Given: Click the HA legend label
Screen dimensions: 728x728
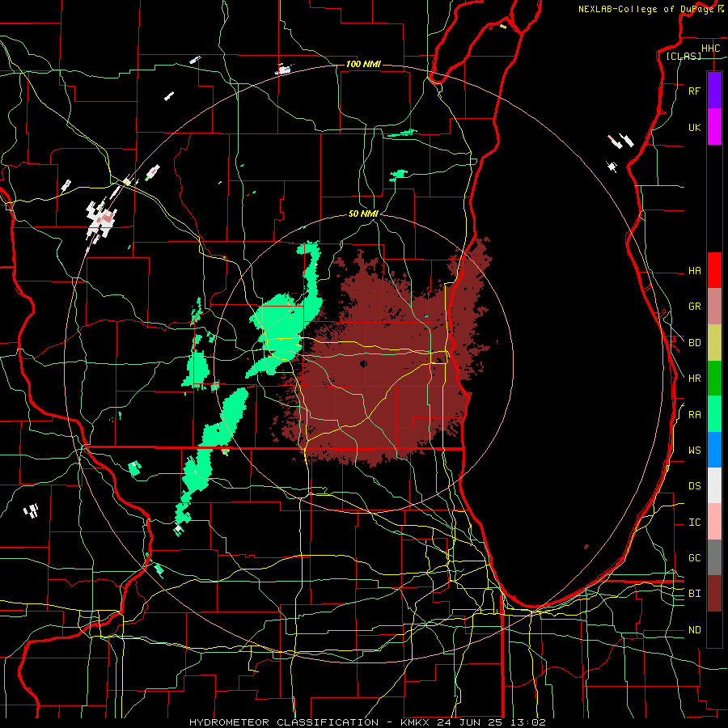Looking at the screenshot, I should click(694, 271).
